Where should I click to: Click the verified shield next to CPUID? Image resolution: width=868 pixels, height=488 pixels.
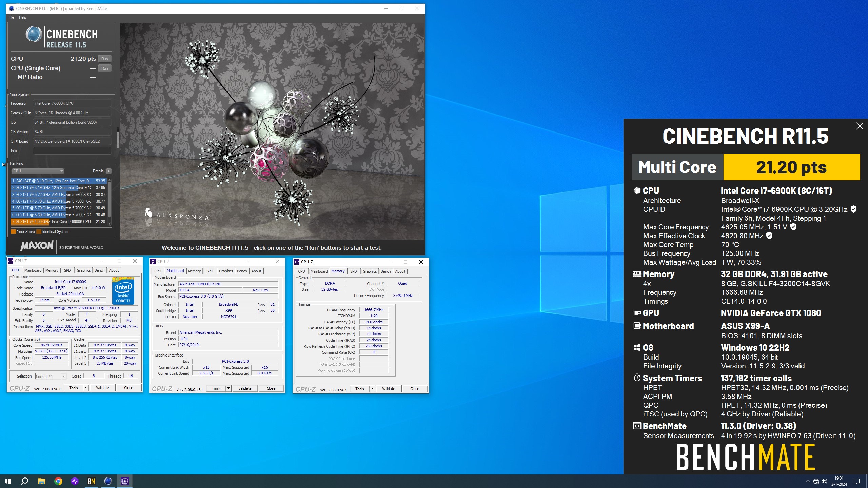pos(854,209)
